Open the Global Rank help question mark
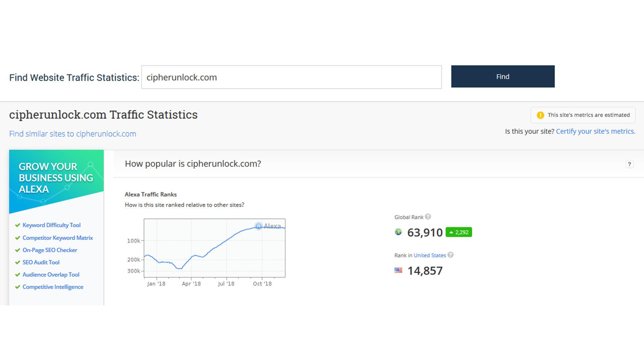Viewport: 644px width, 362px height. (428, 217)
